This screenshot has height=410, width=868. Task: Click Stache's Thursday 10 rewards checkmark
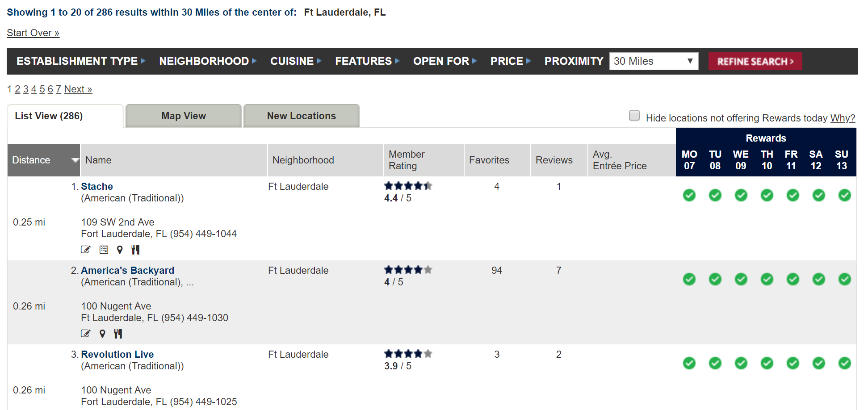pyautogui.click(x=767, y=195)
